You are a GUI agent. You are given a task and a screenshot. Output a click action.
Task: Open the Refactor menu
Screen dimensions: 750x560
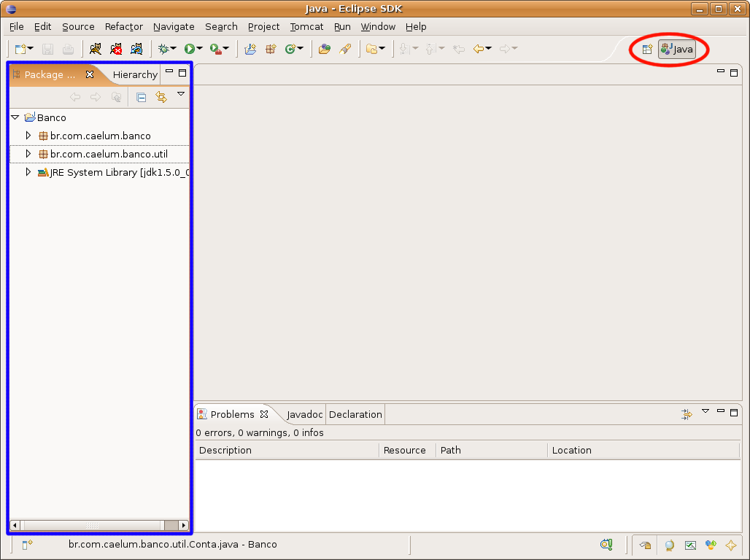point(124,27)
